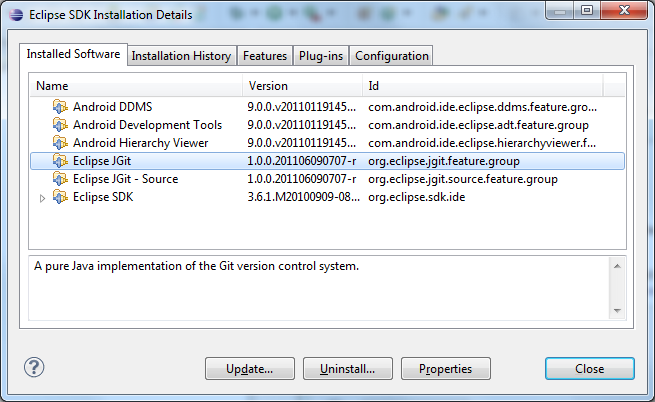Click the Uninstall... button
Viewport: 655px width, 402px height.
[348, 369]
